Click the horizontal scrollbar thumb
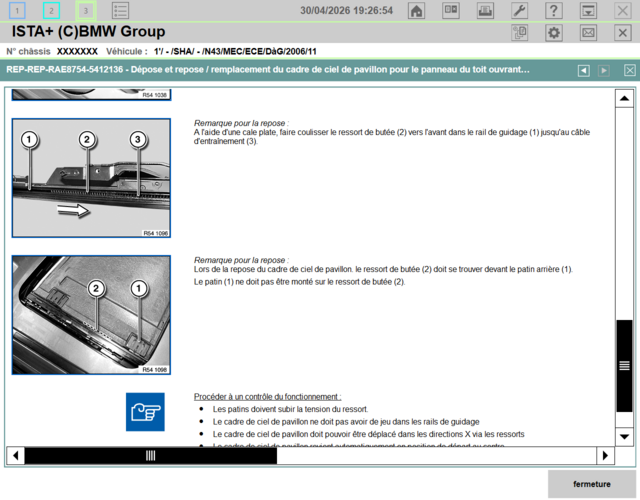The image size is (640, 500). pyautogui.click(x=151, y=455)
